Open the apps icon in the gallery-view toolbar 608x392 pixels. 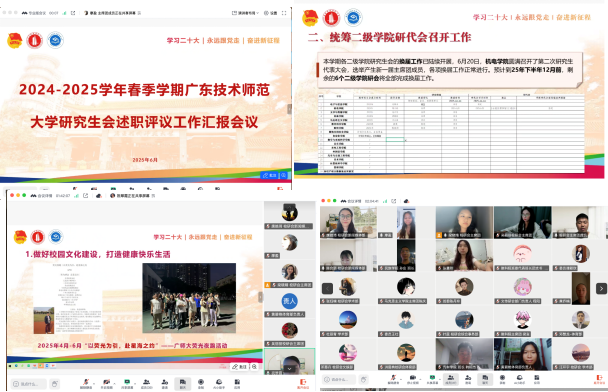pos(537,378)
